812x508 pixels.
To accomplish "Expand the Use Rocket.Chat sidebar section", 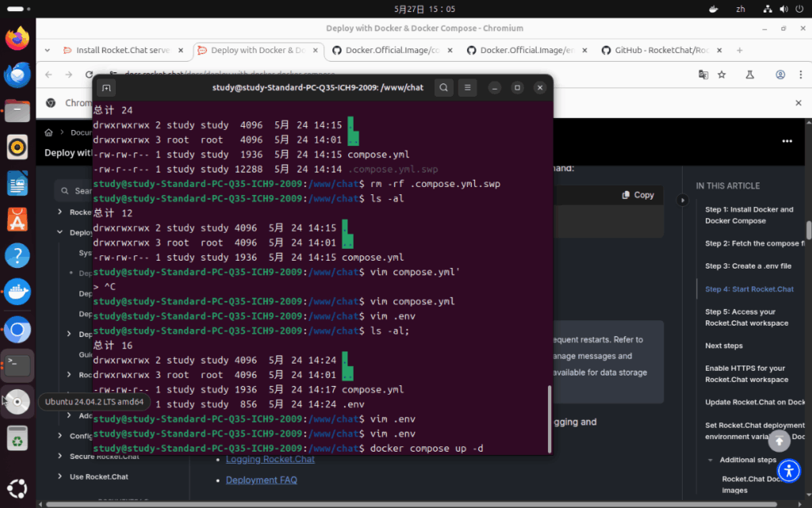I will [60, 476].
